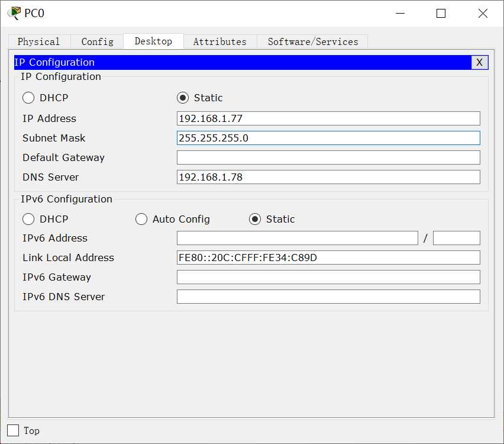This screenshot has height=444, width=504.
Task: Click the Link Local Address label
Action: 69,258
